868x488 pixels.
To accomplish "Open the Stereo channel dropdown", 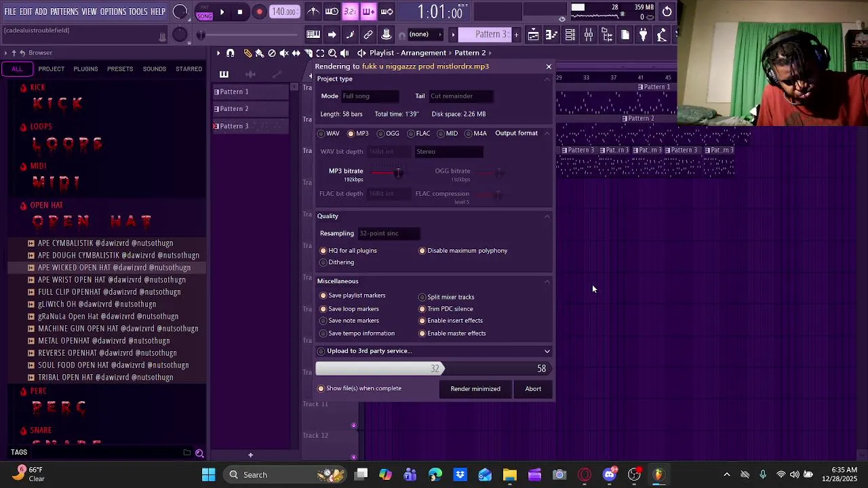I will click(x=449, y=152).
